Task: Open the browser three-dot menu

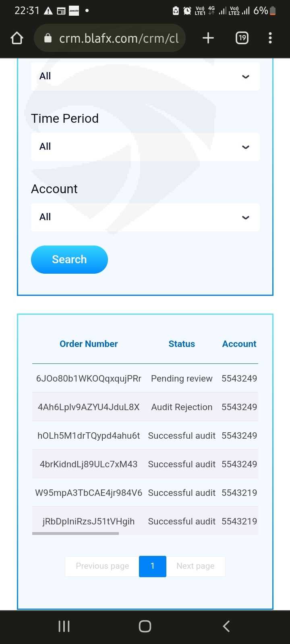Action: (270, 38)
